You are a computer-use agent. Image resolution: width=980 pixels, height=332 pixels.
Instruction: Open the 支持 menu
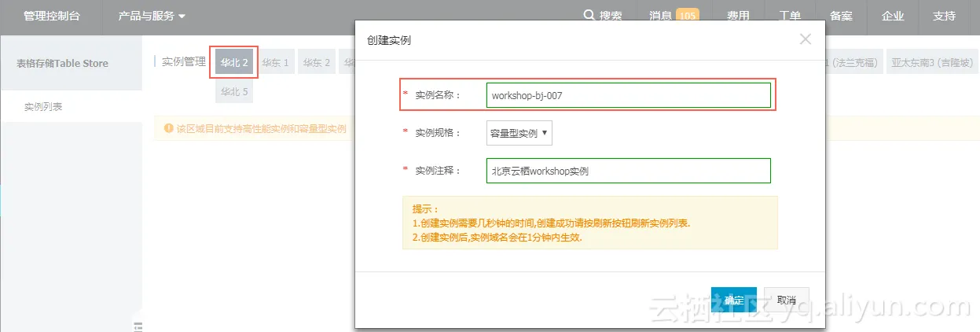pyautogui.click(x=944, y=16)
